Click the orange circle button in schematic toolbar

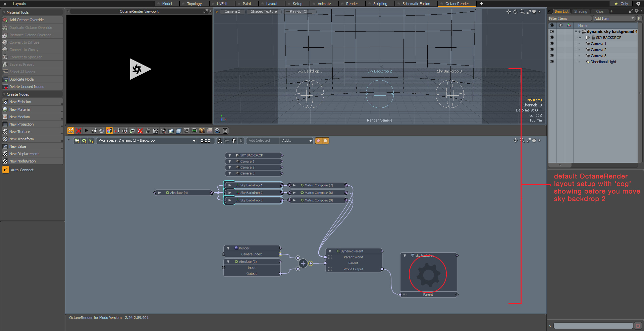coord(325,141)
